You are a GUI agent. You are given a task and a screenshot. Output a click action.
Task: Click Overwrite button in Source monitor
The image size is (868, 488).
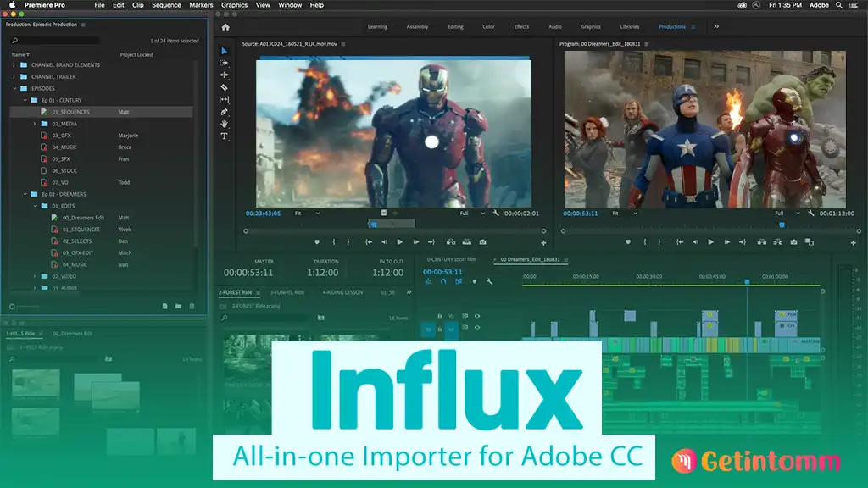467,241
